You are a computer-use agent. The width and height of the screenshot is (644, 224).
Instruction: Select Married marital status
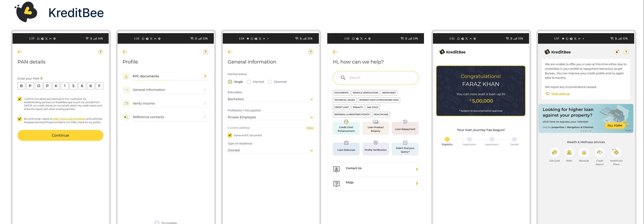[x=249, y=82]
